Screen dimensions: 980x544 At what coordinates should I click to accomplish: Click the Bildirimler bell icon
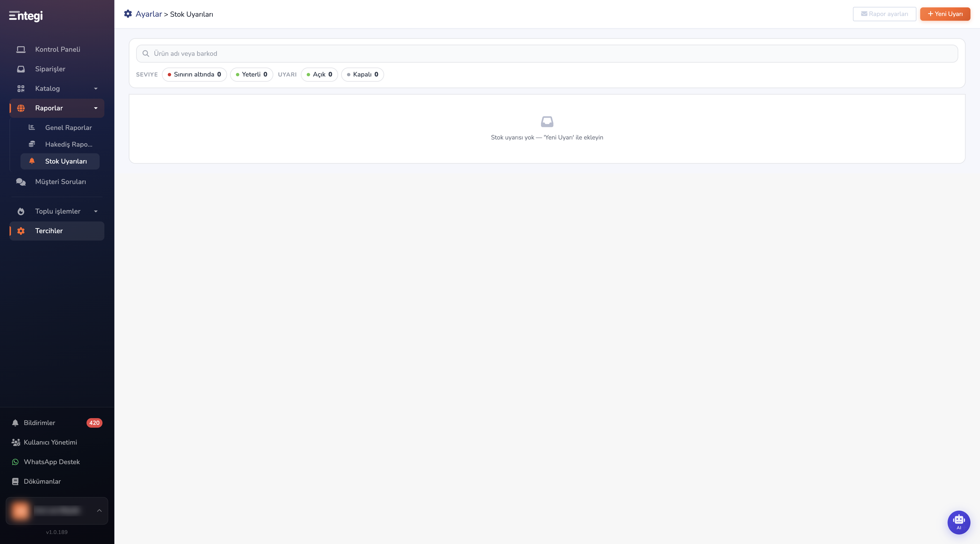pyautogui.click(x=15, y=423)
